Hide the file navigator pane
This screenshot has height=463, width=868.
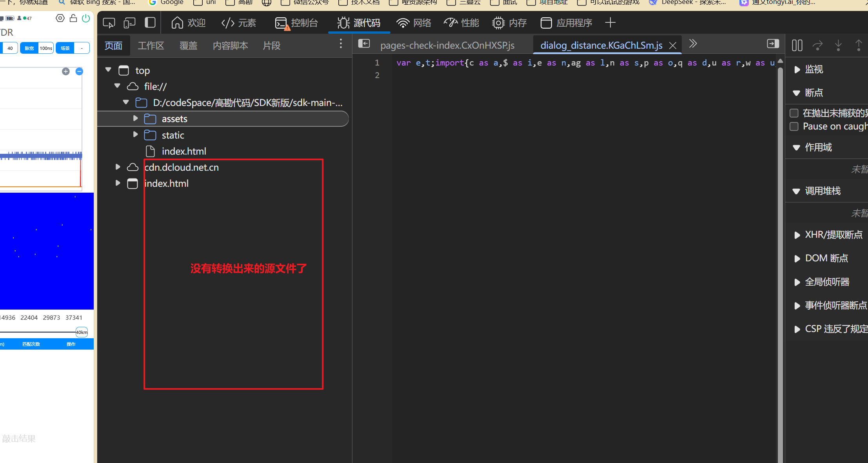tap(364, 44)
